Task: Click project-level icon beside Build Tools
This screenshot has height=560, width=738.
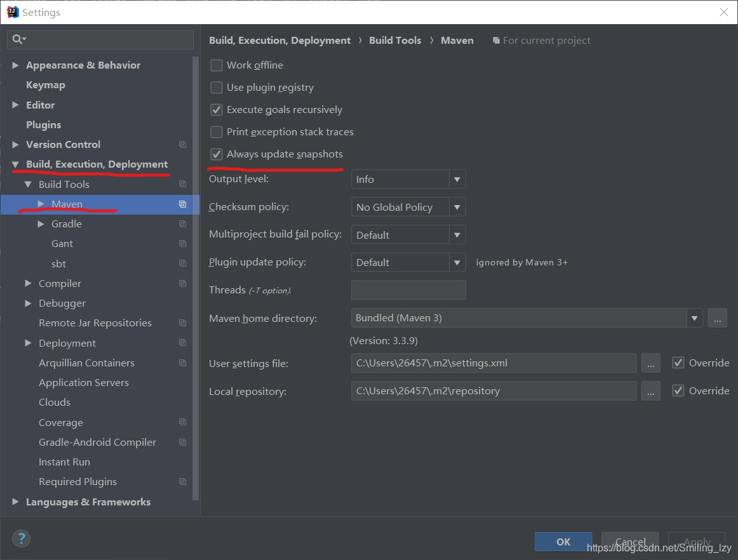Action: tap(183, 184)
